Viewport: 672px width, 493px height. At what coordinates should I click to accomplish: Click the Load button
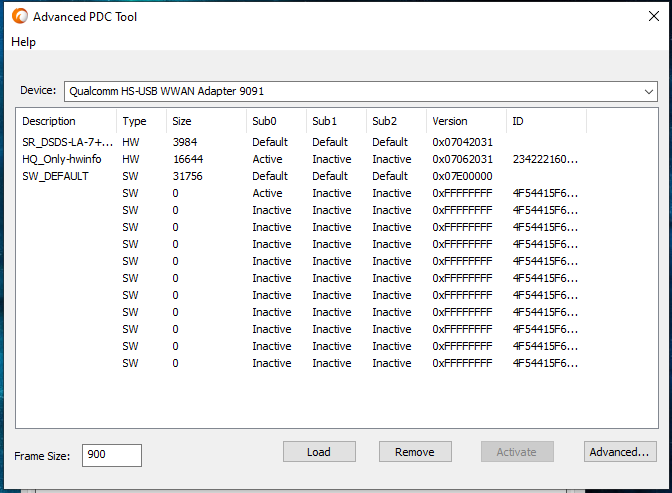[319, 452]
